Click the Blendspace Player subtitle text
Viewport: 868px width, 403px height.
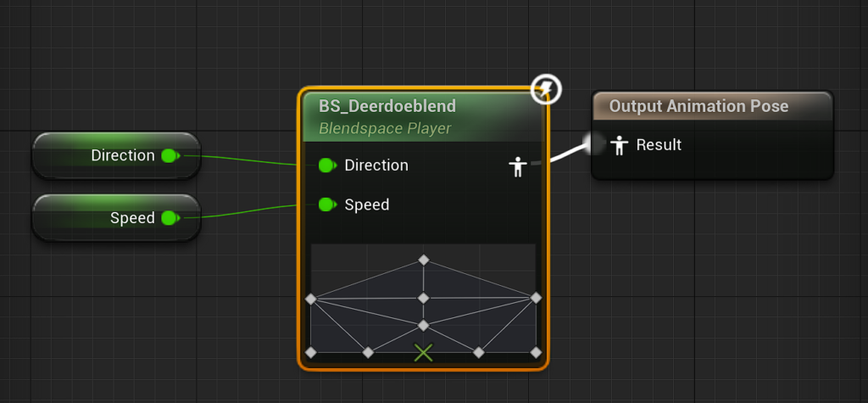coord(385,129)
